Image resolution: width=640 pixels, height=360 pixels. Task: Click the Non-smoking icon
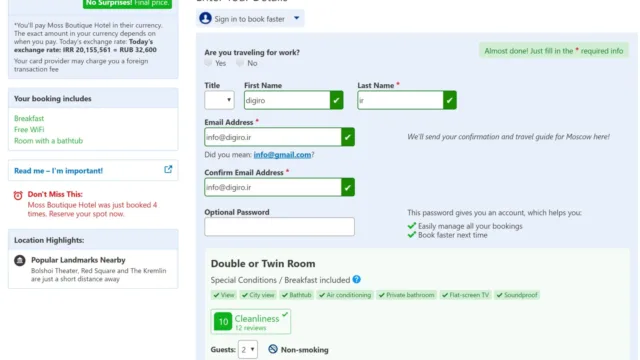coord(273,349)
